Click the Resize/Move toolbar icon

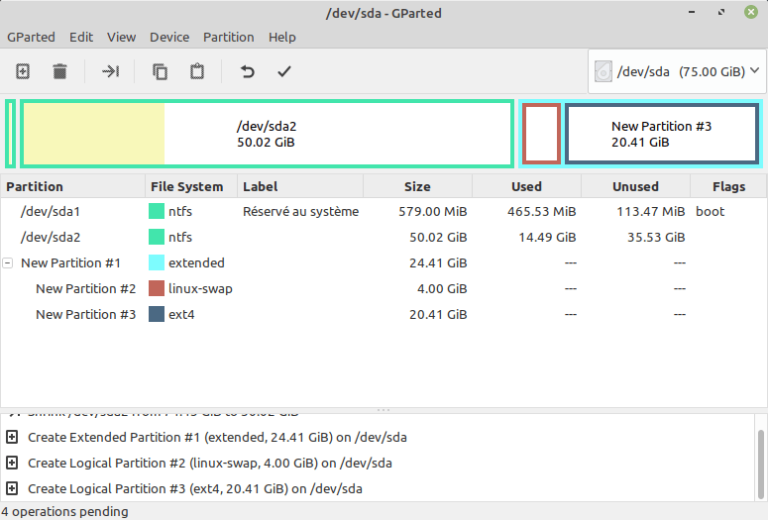[x=111, y=71]
